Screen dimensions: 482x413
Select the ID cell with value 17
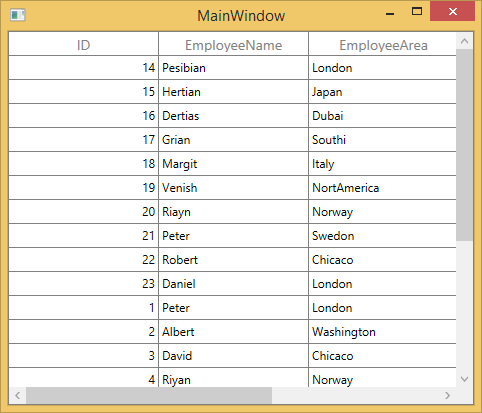(84, 140)
